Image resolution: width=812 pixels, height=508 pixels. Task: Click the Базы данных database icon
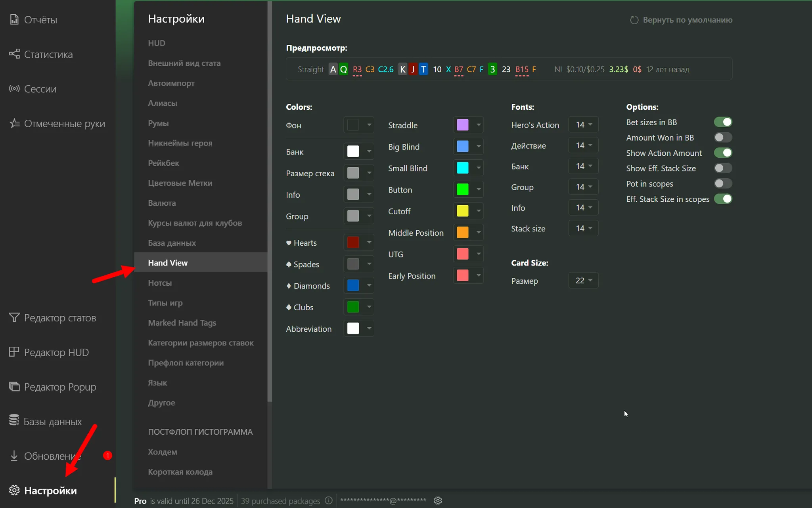tap(14, 420)
